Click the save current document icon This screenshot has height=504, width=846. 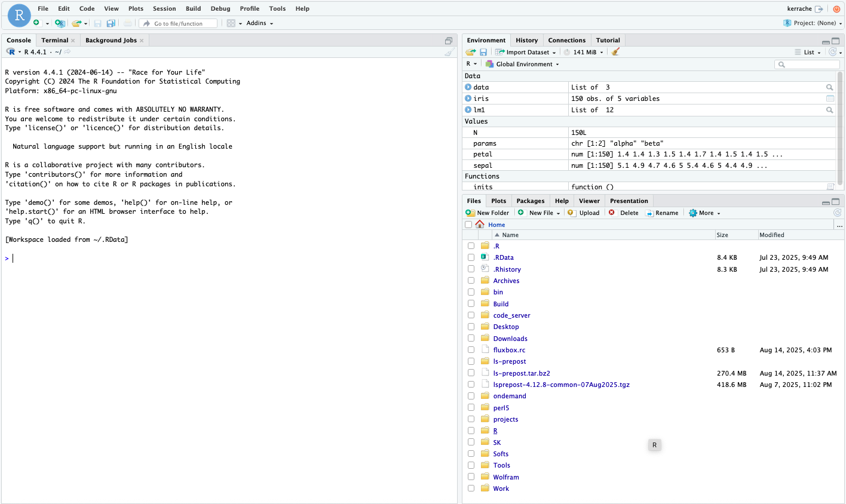98,23
